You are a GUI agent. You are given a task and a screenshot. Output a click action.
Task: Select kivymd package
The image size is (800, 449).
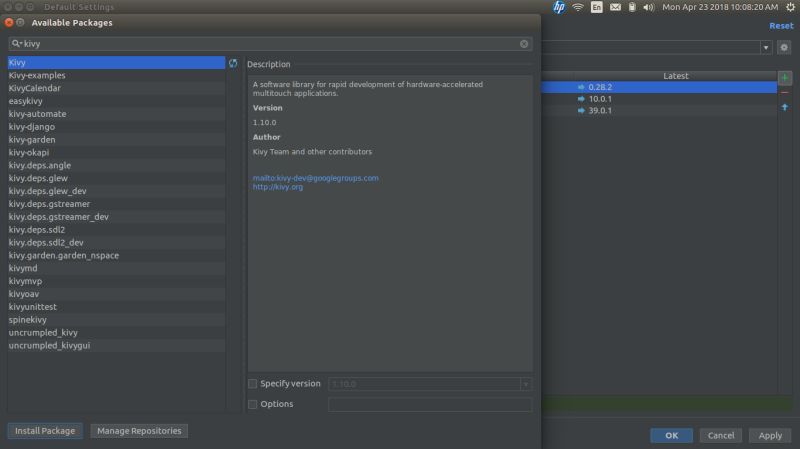point(116,268)
